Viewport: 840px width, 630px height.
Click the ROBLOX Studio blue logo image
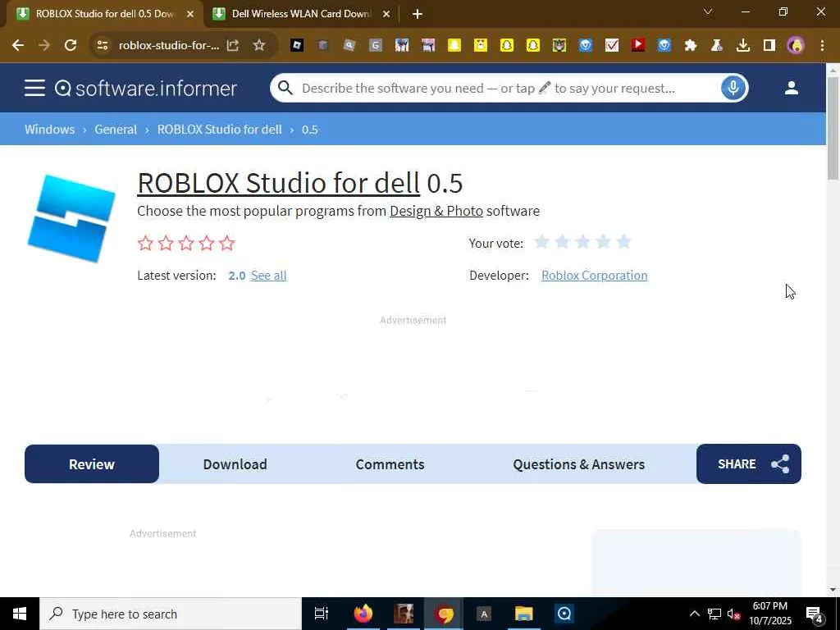pos(72,218)
